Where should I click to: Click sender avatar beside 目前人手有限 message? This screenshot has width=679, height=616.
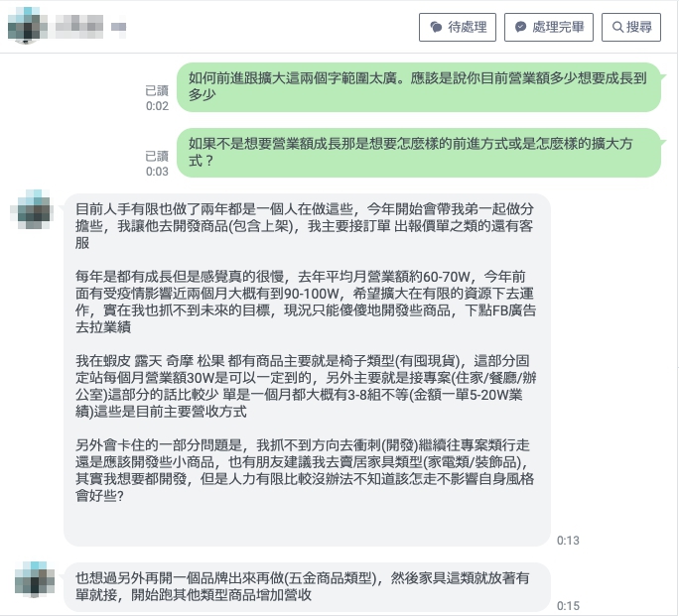[x=32, y=211]
